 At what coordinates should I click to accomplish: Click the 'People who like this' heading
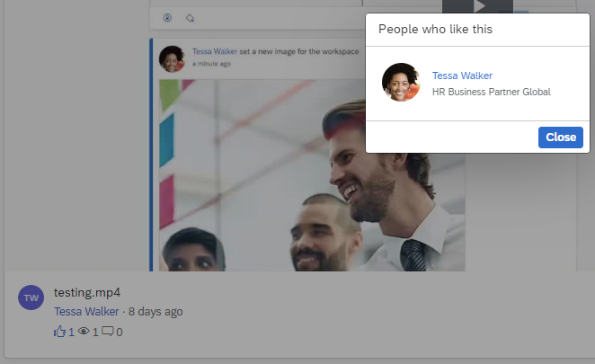[x=435, y=30]
